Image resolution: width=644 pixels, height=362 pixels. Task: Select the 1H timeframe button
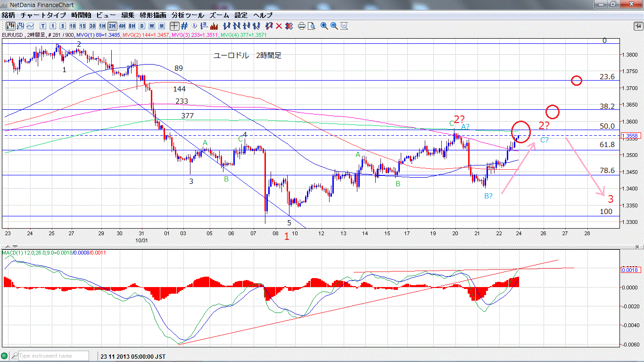point(102,26)
